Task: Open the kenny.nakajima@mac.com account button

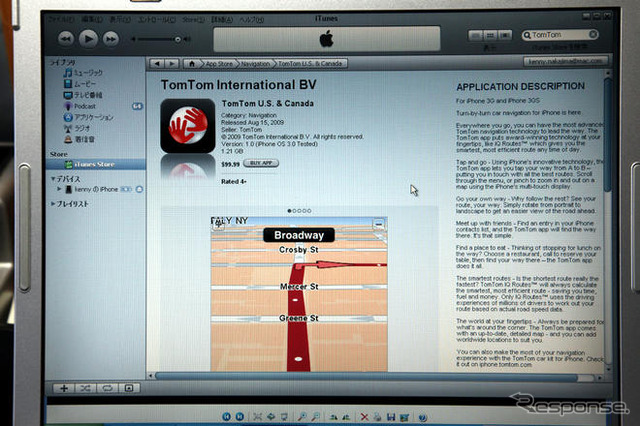Action: pos(565,61)
